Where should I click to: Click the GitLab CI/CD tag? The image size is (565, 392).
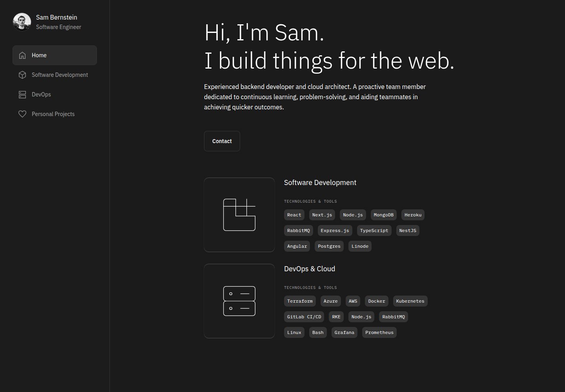[x=304, y=317]
